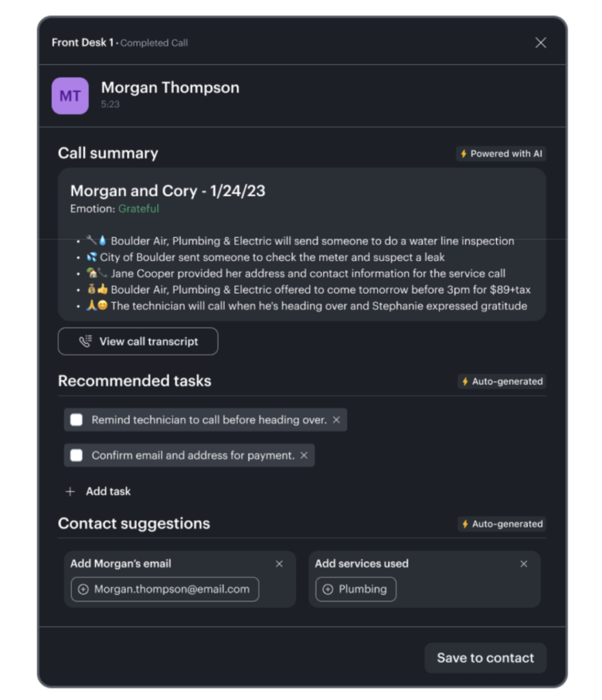Add Morgan.thompson@email.com to contact
602x700 pixels.
click(165, 589)
